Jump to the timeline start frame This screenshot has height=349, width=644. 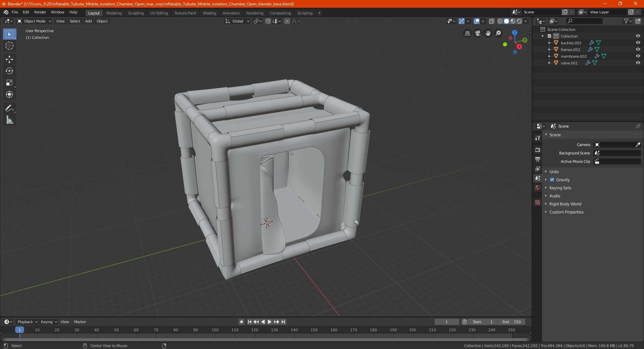pyautogui.click(x=250, y=322)
